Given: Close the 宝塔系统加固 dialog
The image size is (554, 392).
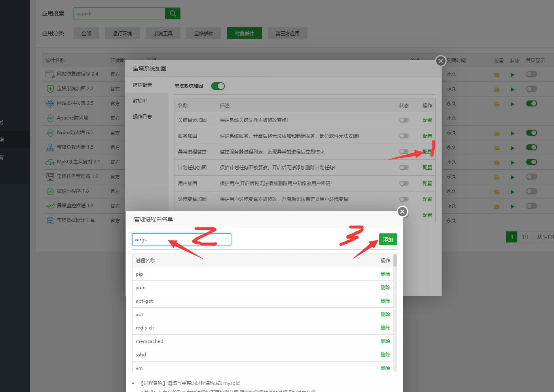Looking at the screenshot, I should 440,61.
